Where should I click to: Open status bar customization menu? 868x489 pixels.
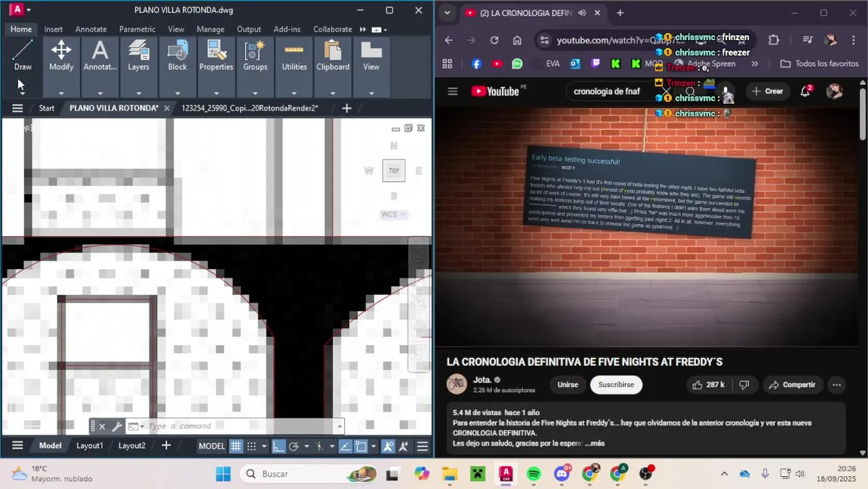tap(422, 446)
